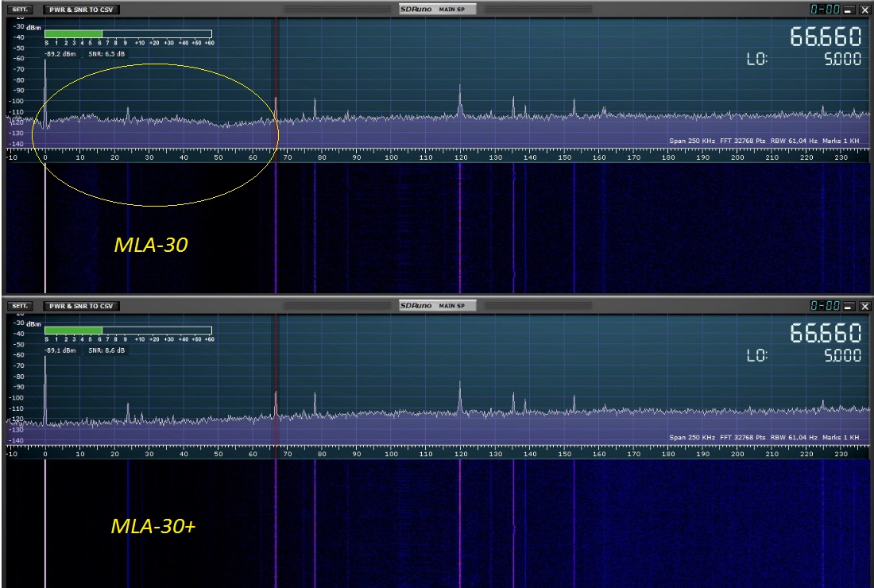Click the green S-meter bar in upper window
Screen dimensions: 874x588
click(x=73, y=34)
